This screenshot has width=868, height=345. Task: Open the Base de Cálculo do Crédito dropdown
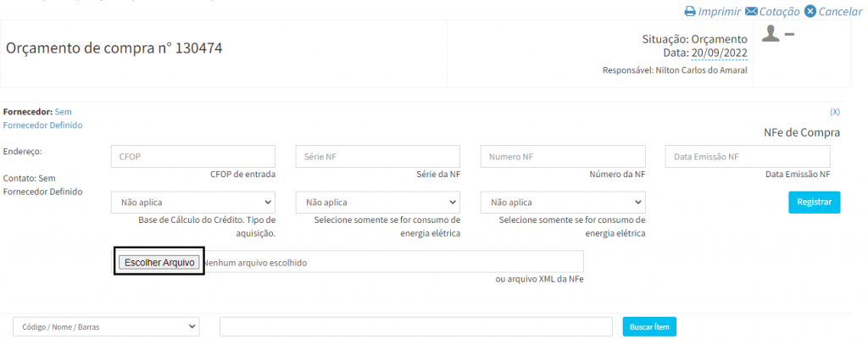point(193,203)
